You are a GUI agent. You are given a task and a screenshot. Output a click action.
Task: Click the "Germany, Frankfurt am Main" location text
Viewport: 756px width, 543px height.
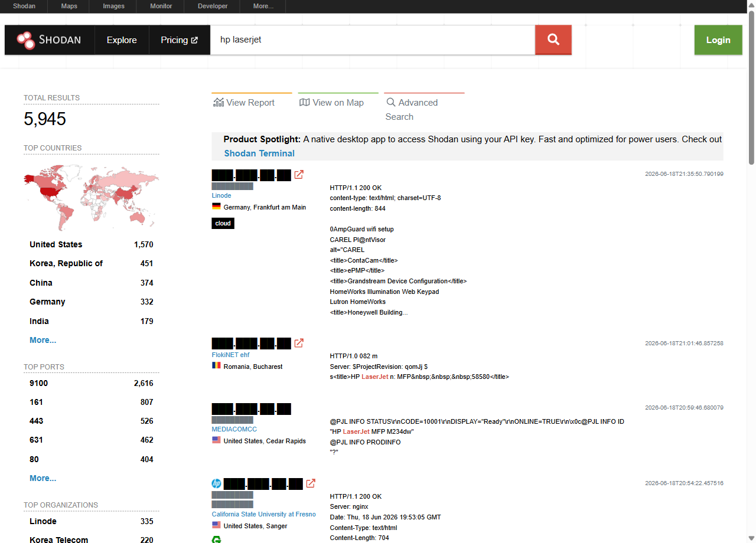[265, 207]
